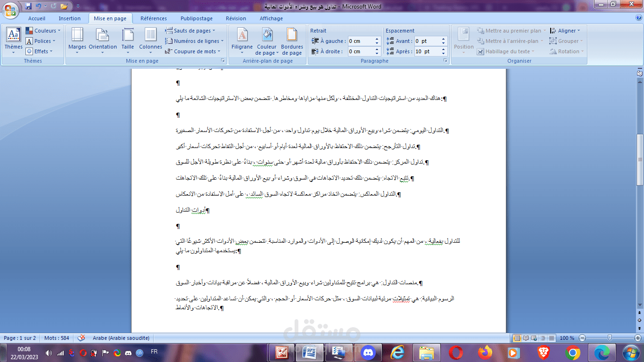Click the zoom slider handle
This screenshot has height=362, width=644.
[x=610, y=338]
